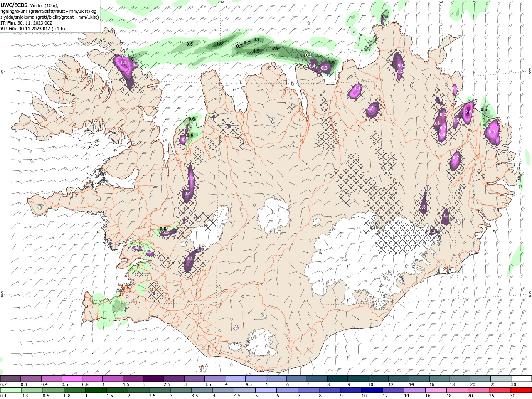This screenshot has width=532, height=399.
Task: Select the dark teal 8–9 swatch, upper legend row
Action: (x=337, y=379)
